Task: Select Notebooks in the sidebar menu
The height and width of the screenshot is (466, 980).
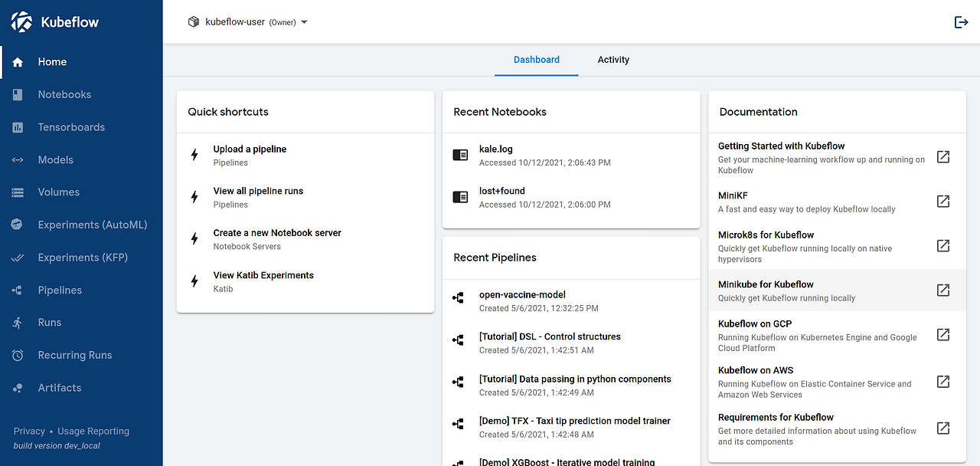Action: coord(81,94)
